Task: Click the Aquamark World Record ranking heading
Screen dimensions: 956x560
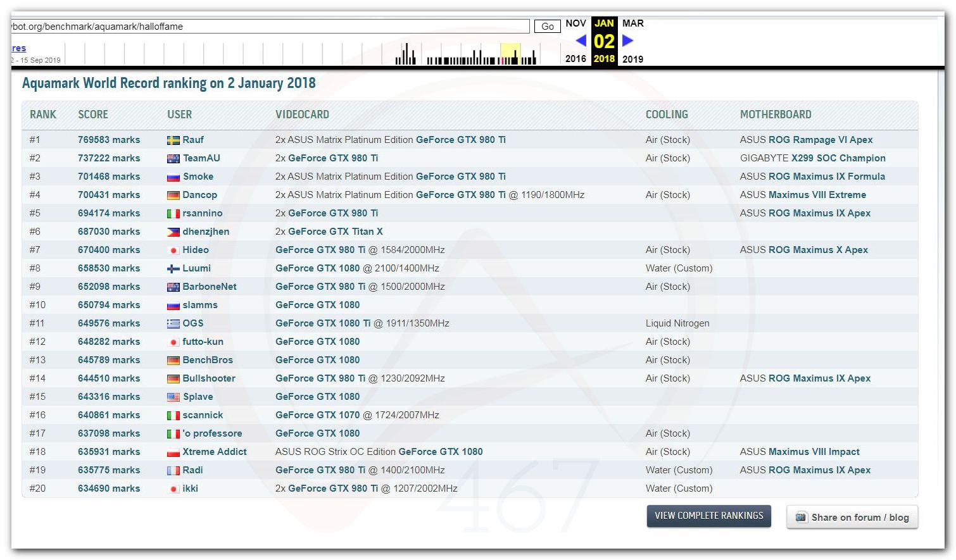Action: [x=169, y=83]
